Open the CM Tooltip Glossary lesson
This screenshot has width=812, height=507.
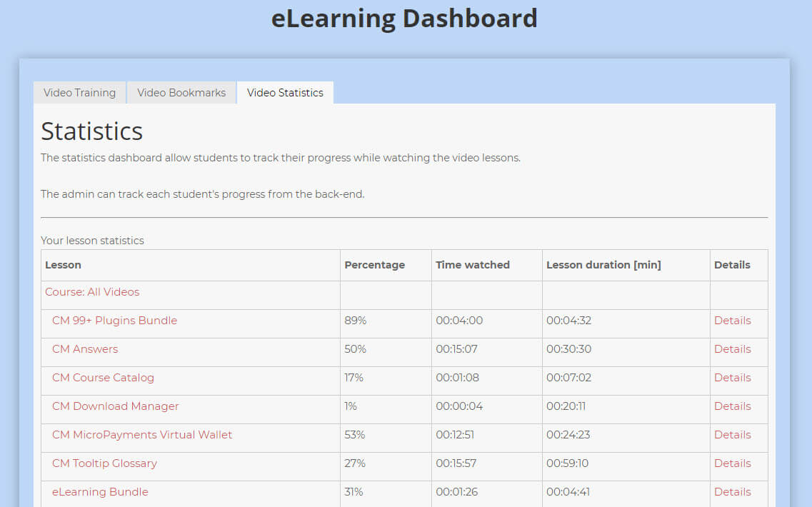tap(104, 463)
